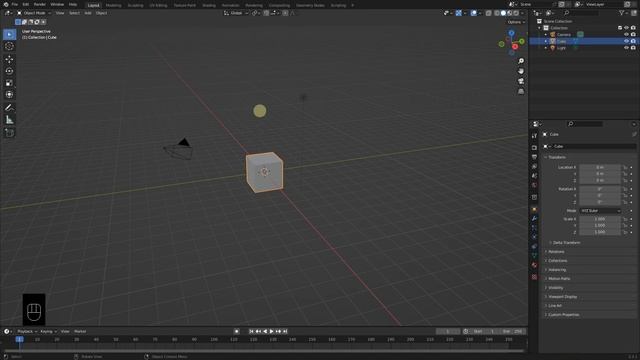
Task: Open the Physics properties tab icon
Action: coord(534,237)
